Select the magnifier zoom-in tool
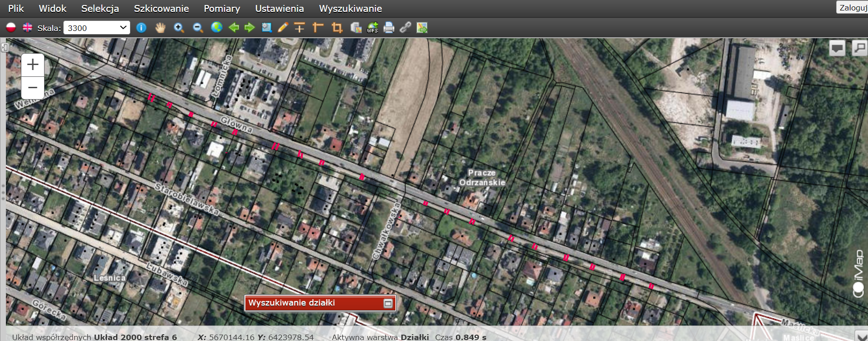 click(x=179, y=28)
